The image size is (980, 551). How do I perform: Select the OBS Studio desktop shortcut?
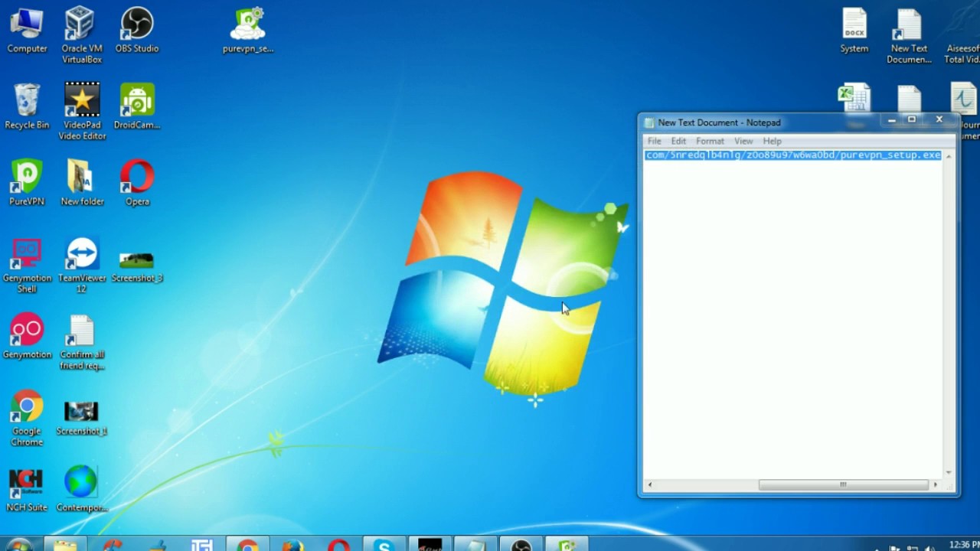(x=137, y=31)
